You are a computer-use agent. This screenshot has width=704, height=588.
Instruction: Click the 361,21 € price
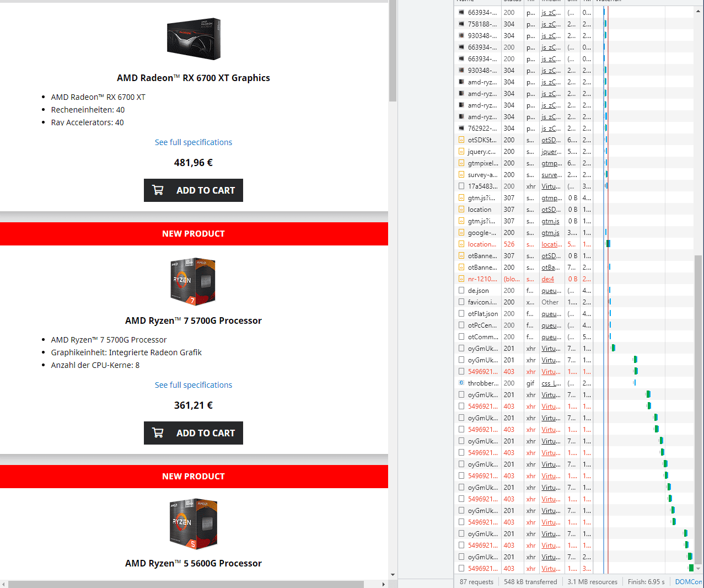(x=194, y=405)
